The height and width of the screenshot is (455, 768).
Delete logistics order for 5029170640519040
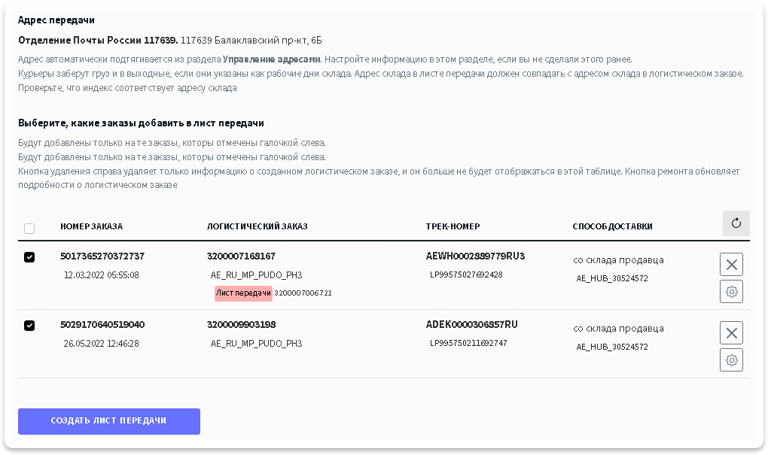[x=731, y=333]
